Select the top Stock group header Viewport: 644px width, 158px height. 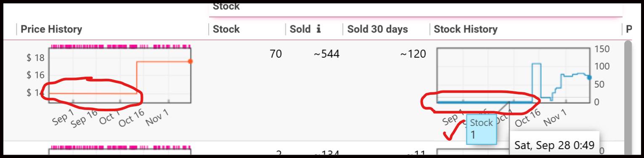click(226, 6)
